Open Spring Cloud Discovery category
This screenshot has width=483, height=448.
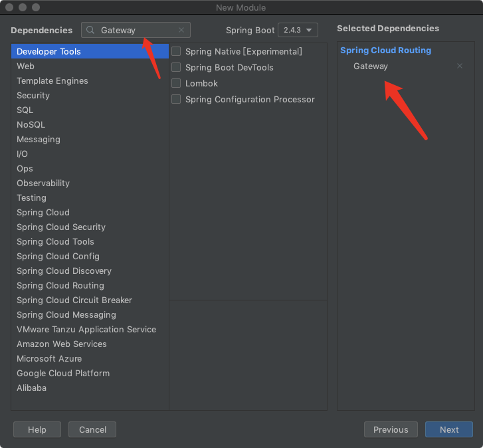(x=90, y=271)
